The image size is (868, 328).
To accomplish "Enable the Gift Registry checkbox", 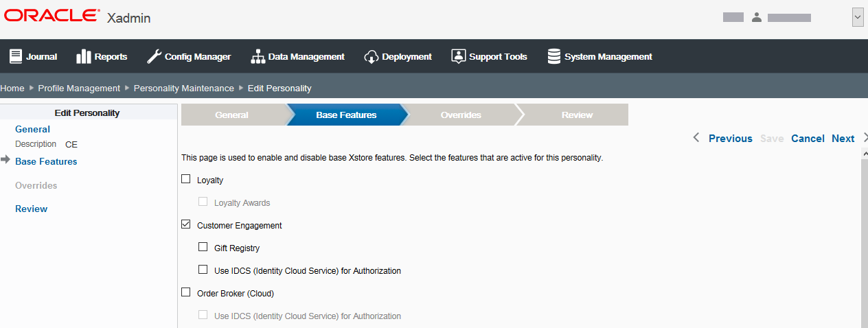I will click(203, 247).
